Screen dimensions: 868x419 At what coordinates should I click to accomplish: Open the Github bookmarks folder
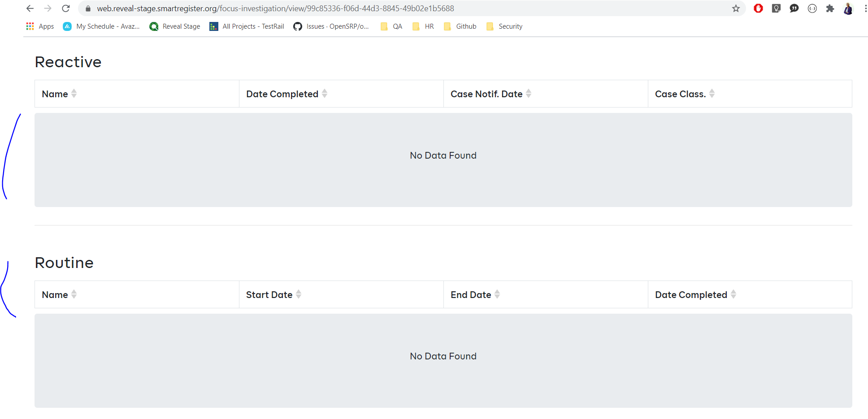click(460, 26)
